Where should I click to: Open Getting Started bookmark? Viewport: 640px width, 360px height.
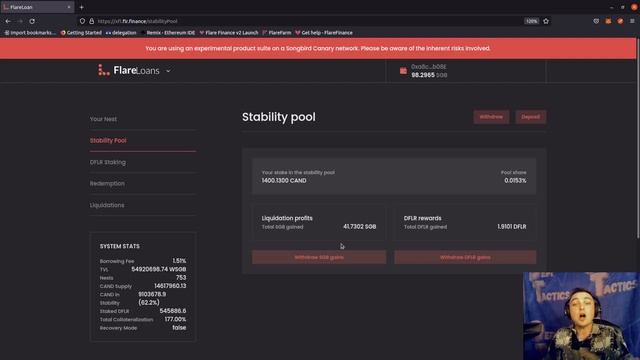[x=81, y=33]
